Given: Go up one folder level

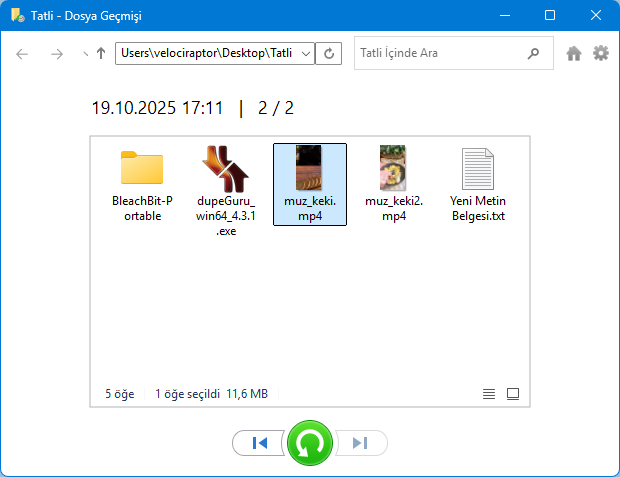Looking at the screenshot, I should [101, 54].
